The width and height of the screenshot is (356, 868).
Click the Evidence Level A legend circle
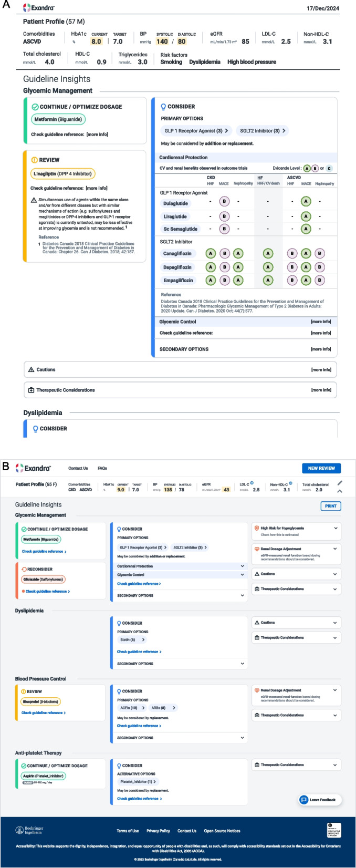[306, 168]
